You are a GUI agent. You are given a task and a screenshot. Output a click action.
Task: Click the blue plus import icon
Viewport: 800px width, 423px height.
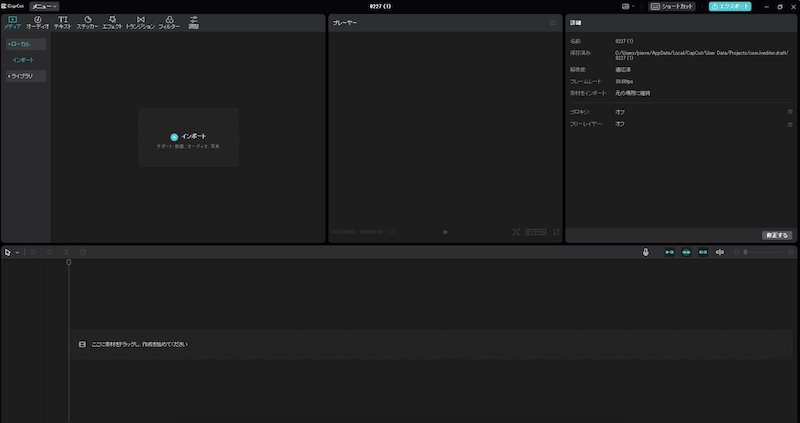click(x=174, y=137)
